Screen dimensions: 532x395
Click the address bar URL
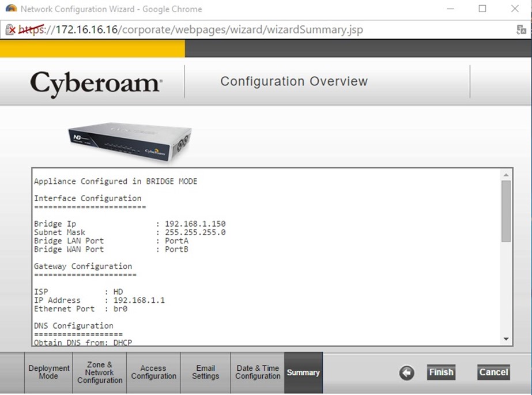tap(191, 30)
